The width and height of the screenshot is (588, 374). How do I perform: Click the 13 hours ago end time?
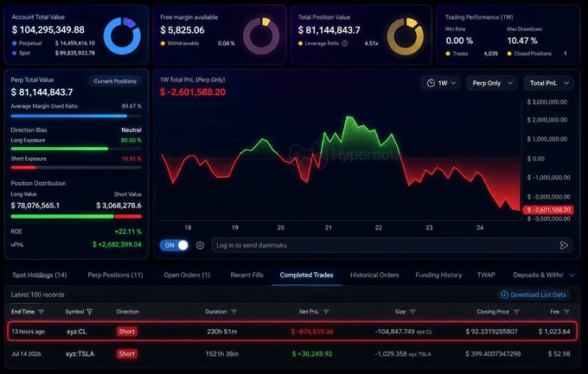29,332
